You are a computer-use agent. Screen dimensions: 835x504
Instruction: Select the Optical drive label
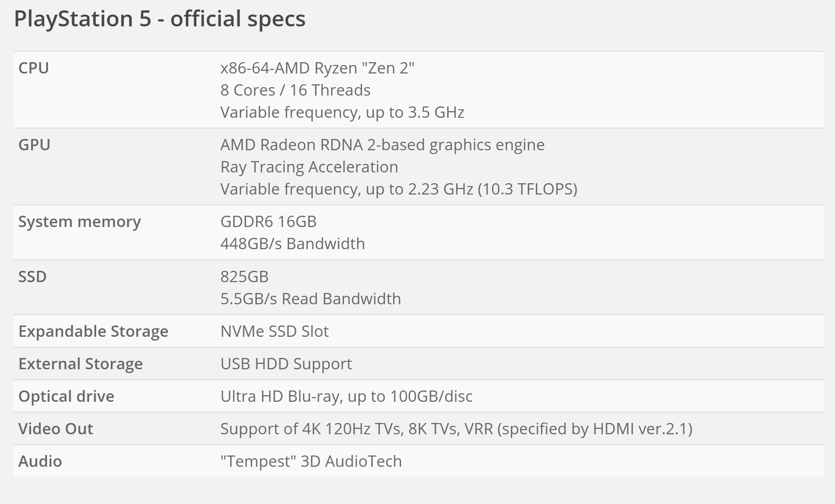66,397
